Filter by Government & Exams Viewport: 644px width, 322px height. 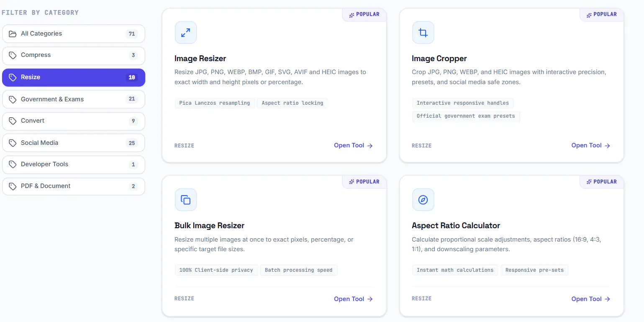coord(74,100)
